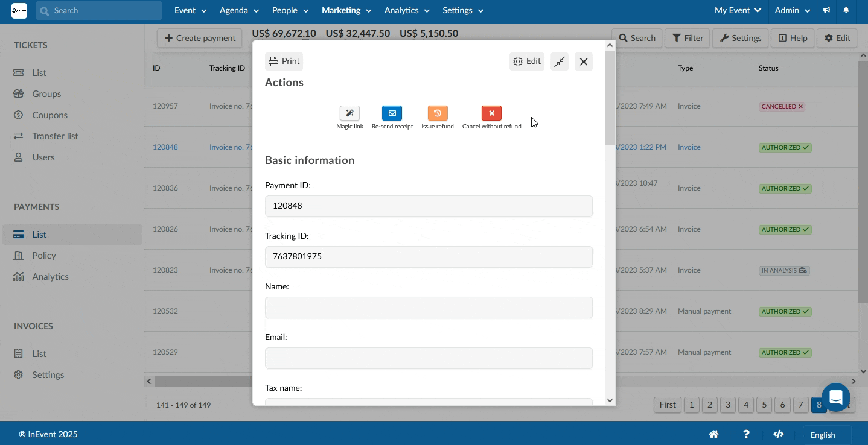
Task: Open Invoices List in sidebar
Action: click(x=39, y=354)
